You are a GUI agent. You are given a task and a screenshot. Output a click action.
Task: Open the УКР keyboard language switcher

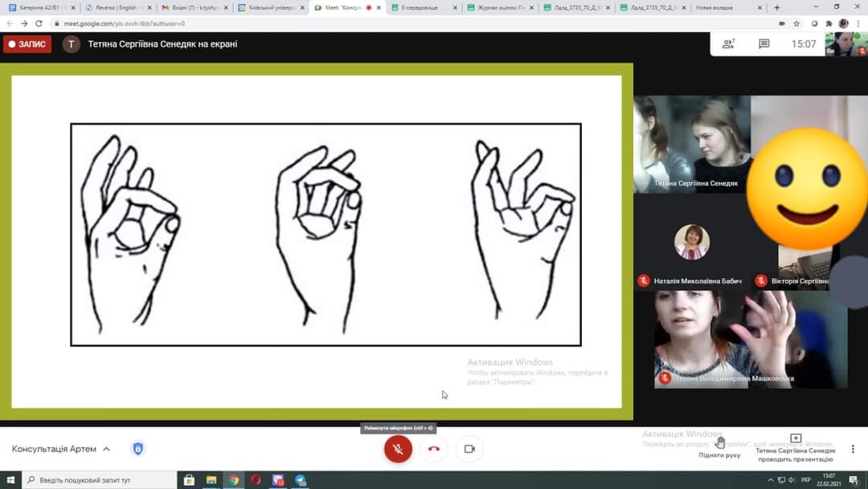tap(805, 480)
